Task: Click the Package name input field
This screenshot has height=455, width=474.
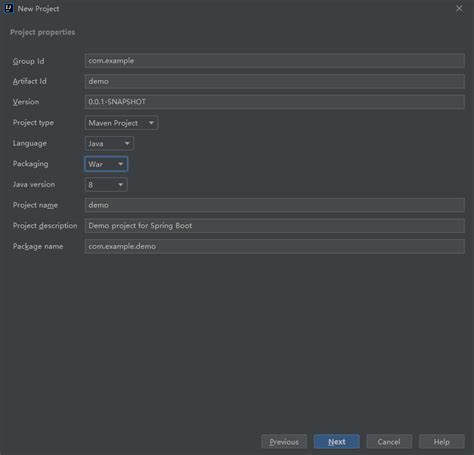Action: [274, 246]
